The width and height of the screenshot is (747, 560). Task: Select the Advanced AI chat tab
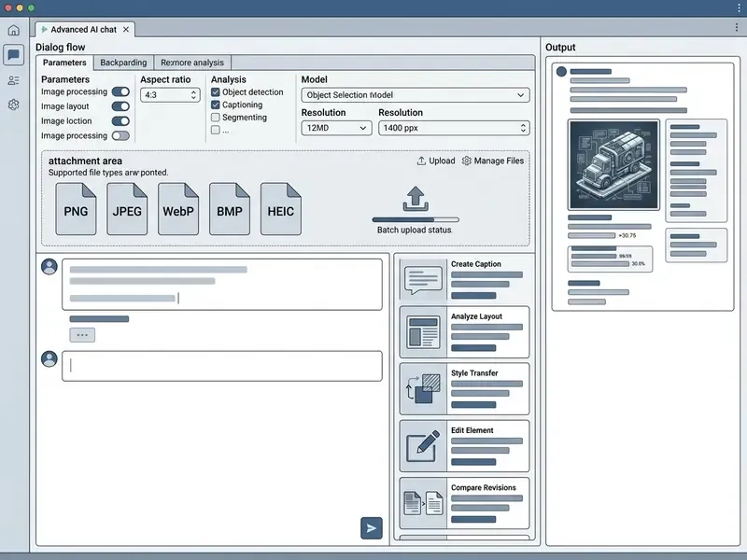point(85,30)
